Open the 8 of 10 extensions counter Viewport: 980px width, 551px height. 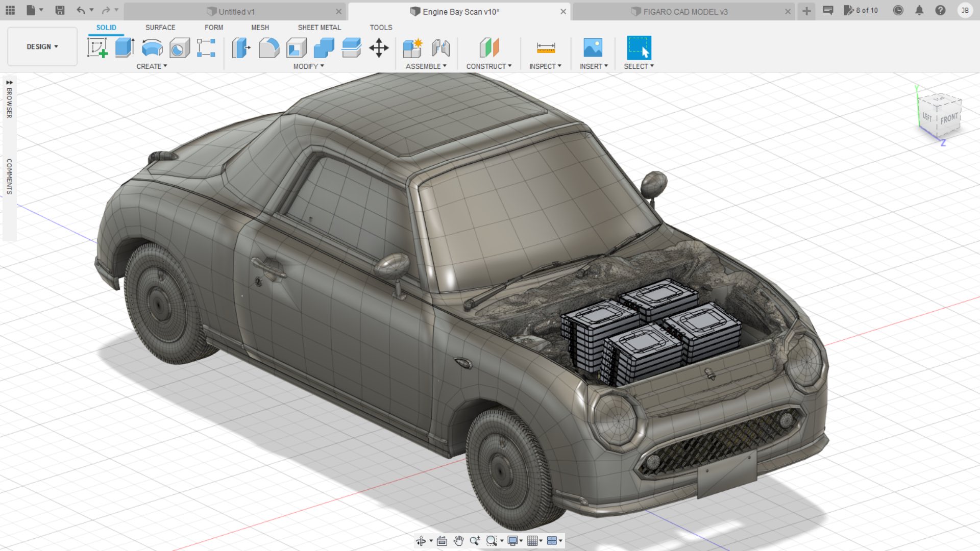(x=861, y=10)
